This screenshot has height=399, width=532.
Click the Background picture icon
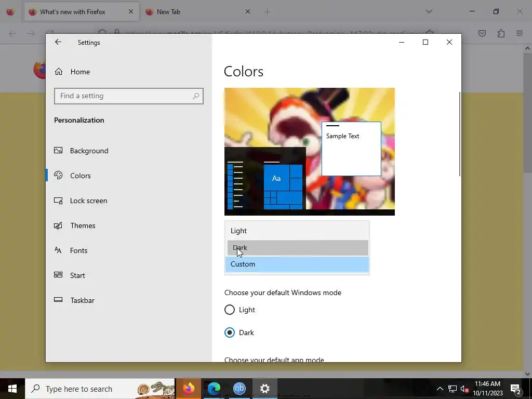(58, 150)
